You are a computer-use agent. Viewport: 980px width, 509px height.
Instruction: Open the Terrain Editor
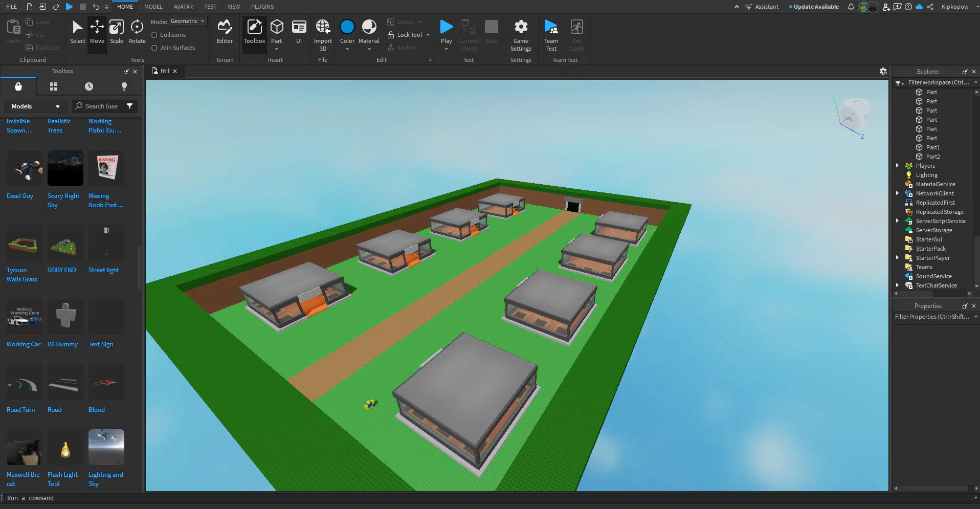pos(225,32)
